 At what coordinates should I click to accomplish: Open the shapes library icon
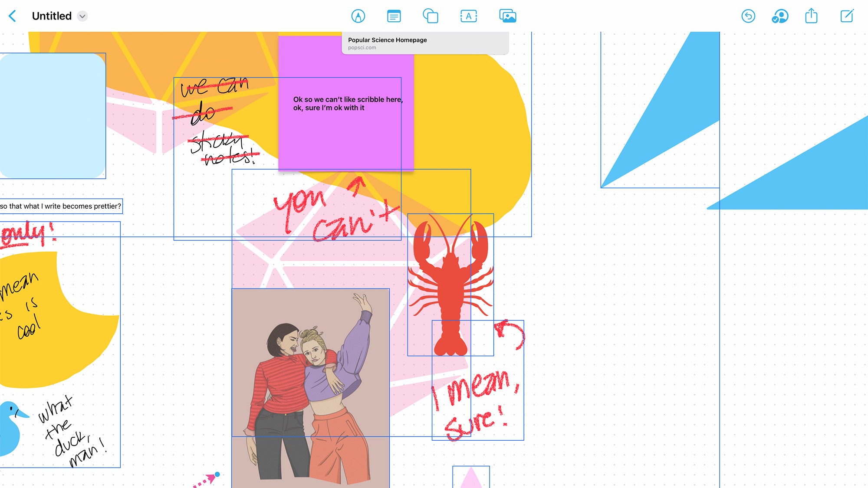pos(431,16)
